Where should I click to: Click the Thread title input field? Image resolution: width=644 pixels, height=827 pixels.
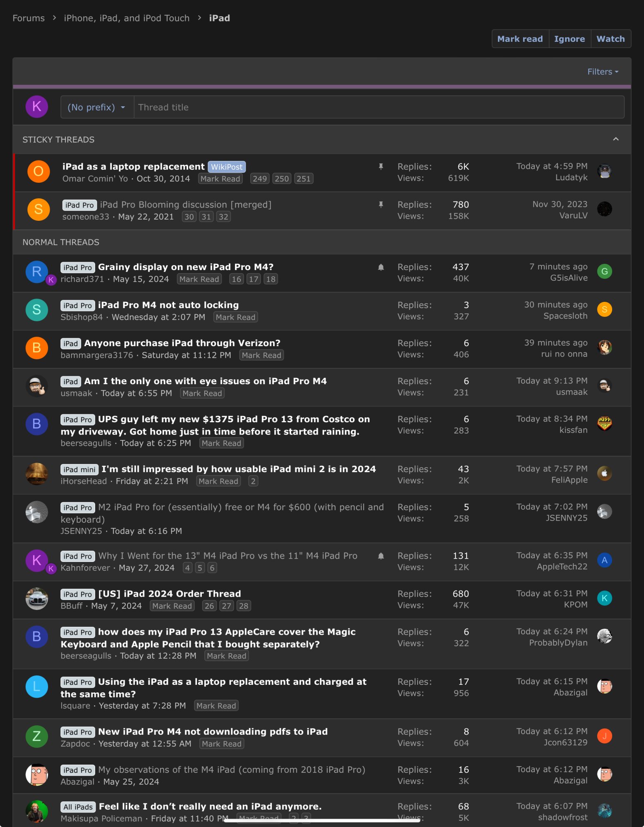pos(379,108)
